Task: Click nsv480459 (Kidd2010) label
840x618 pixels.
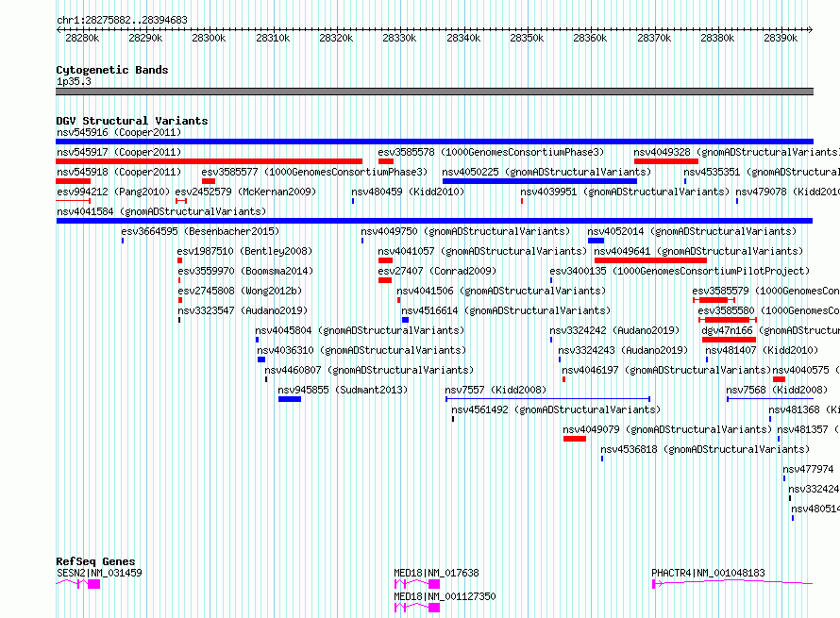Action: [408, 192]
